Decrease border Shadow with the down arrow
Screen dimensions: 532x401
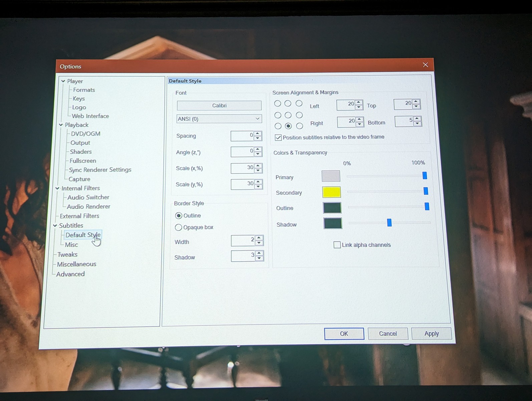(x=259, y=258)
